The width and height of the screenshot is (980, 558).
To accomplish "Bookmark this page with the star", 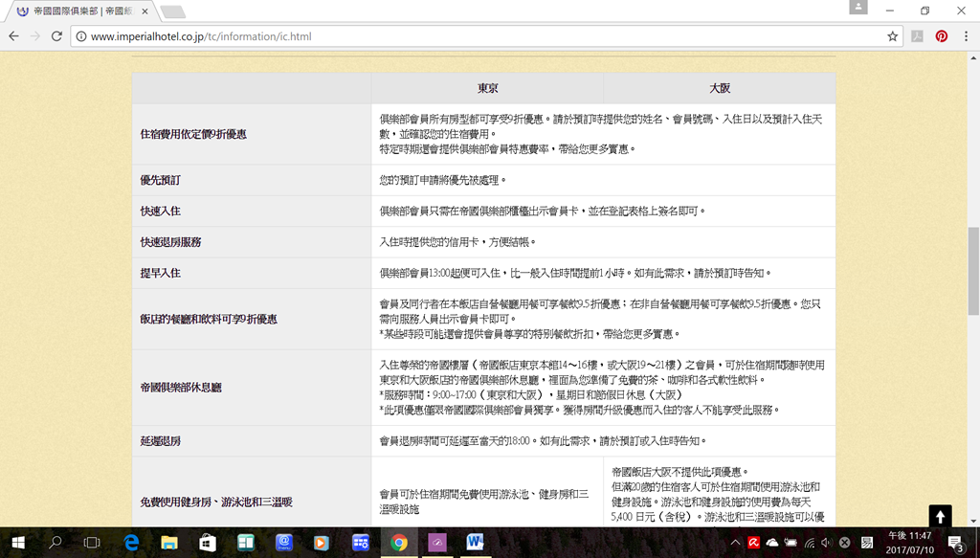I will click(x=893, y=36).
